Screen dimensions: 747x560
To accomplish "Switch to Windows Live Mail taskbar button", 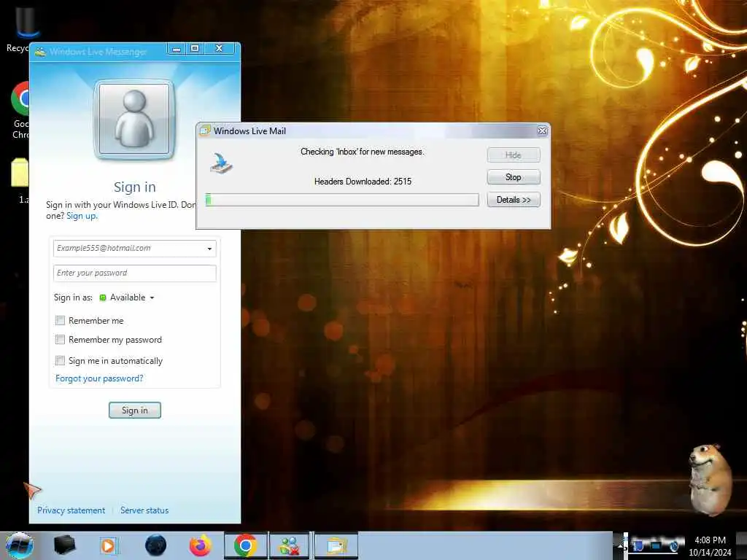I will [336, 545].
